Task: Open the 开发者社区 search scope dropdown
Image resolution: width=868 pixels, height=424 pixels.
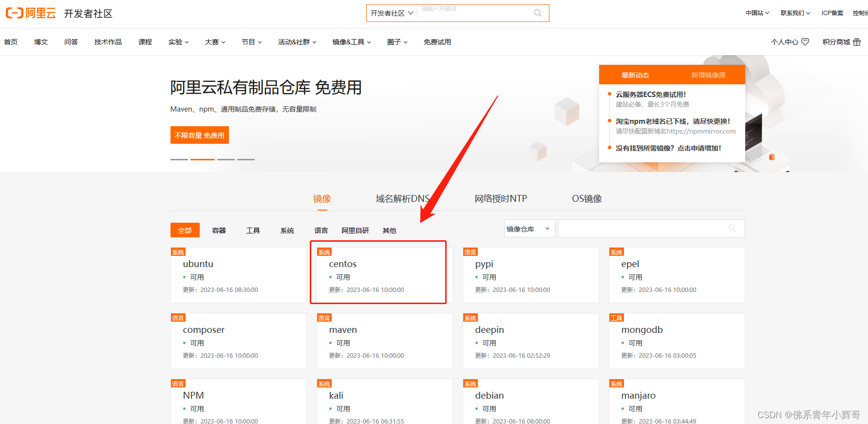Action: pos(392,13)
